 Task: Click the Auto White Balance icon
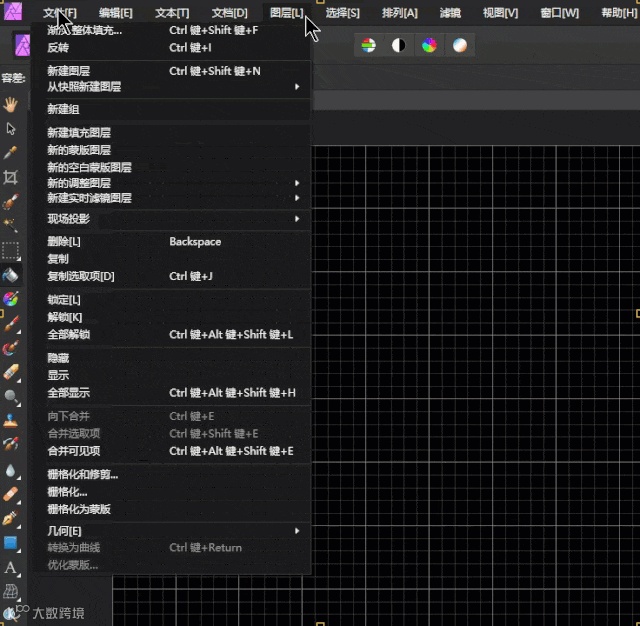460,45
